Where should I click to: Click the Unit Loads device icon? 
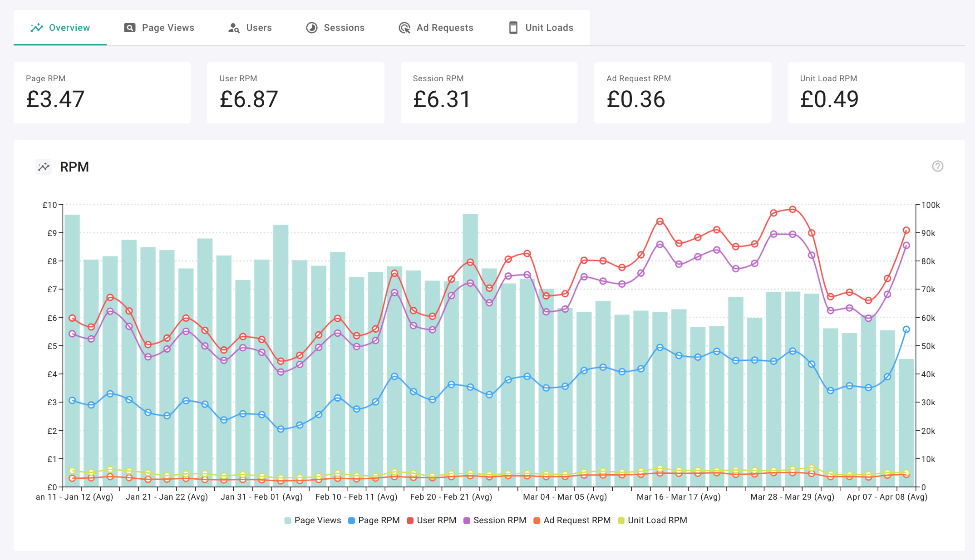coord(513,28)
